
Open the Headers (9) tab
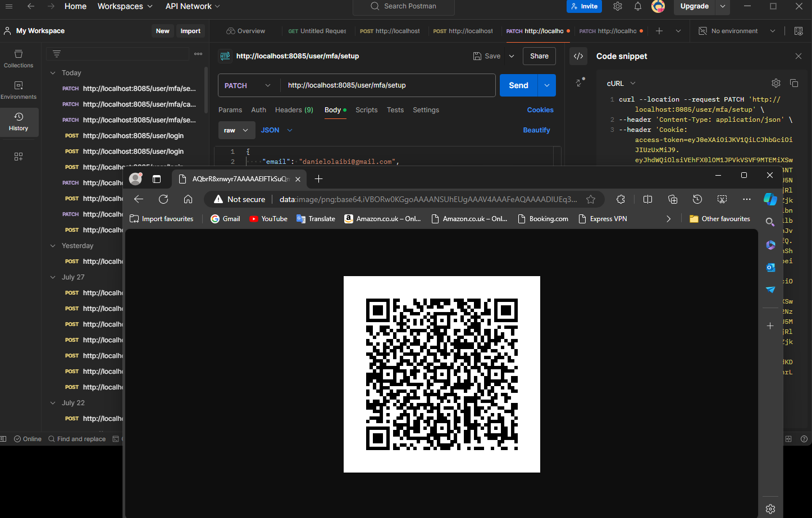coord(294,110)
